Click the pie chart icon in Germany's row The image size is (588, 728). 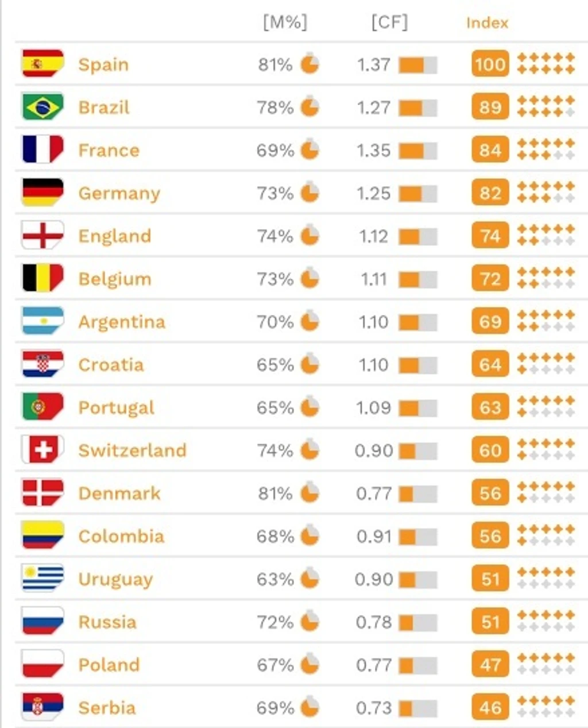pyautogui.click(x=310, y=192)
